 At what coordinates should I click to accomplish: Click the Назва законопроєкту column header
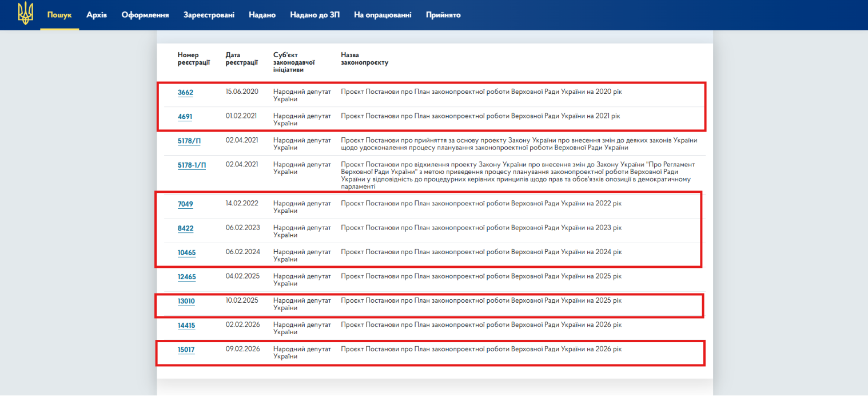coord(365,59)
